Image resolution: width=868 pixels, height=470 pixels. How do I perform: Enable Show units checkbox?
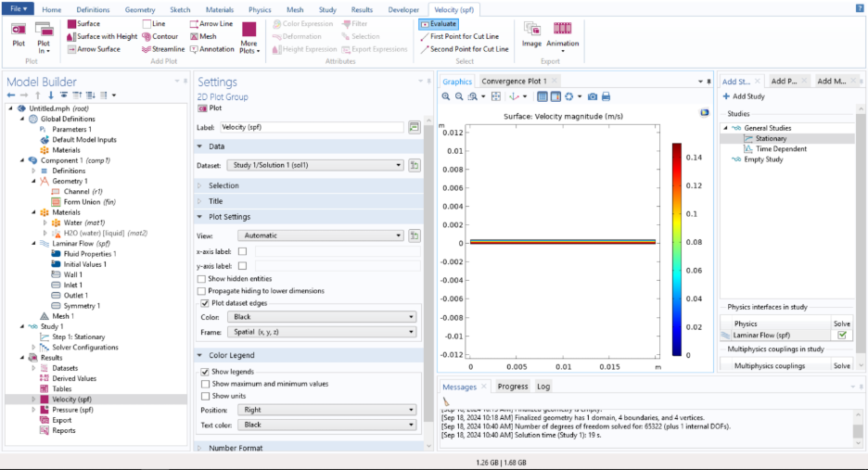pos(205,397)
